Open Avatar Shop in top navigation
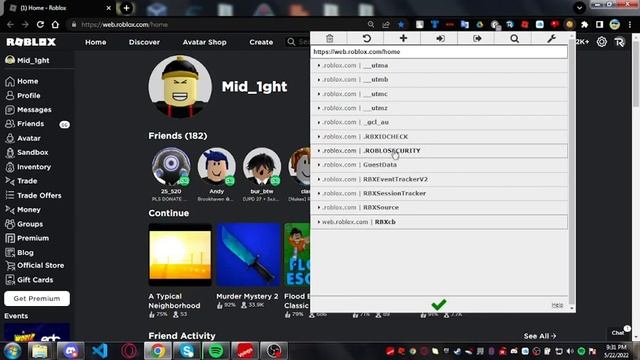Image resolution: width=640 pixels, height=360 pixels. coord(204,42)
